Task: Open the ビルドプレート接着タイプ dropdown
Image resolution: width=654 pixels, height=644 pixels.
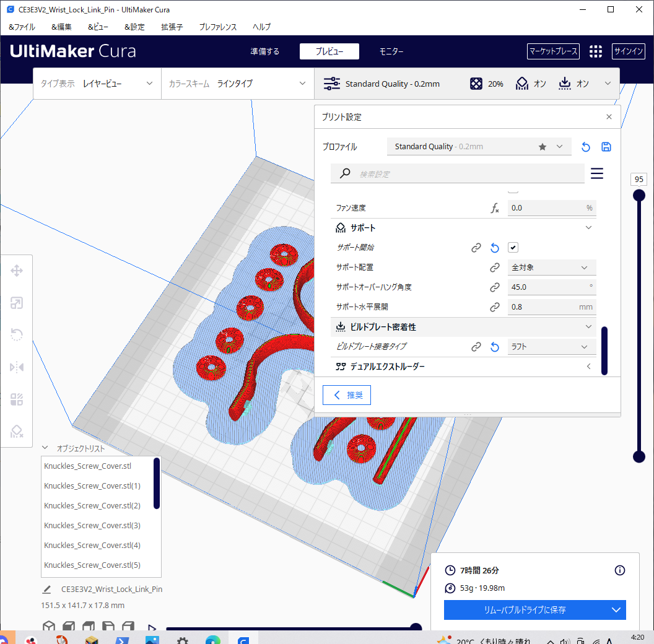Action: click(x=551, y=347)
